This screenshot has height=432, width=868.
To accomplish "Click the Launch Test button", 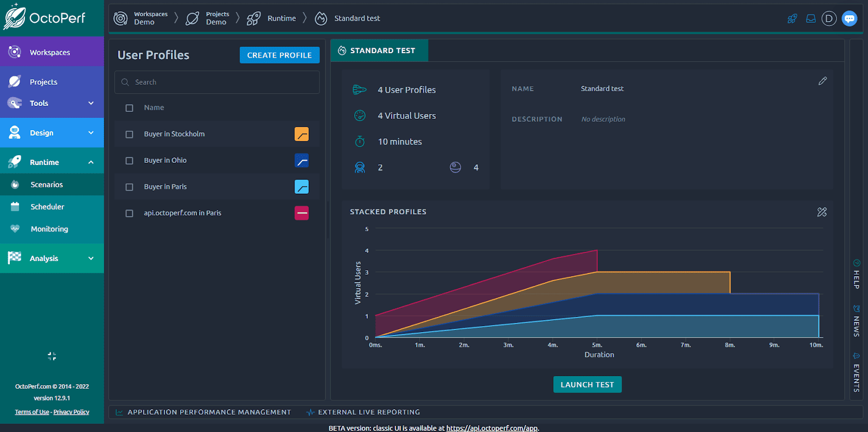I will [588, 384].
